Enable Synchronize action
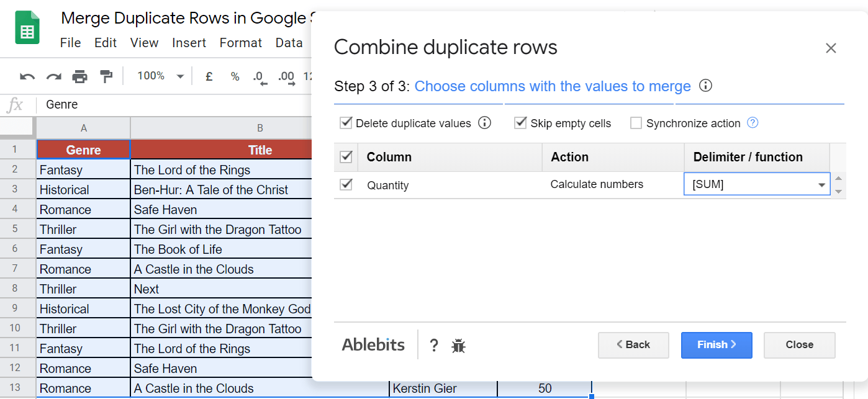 tap(636, 123)
